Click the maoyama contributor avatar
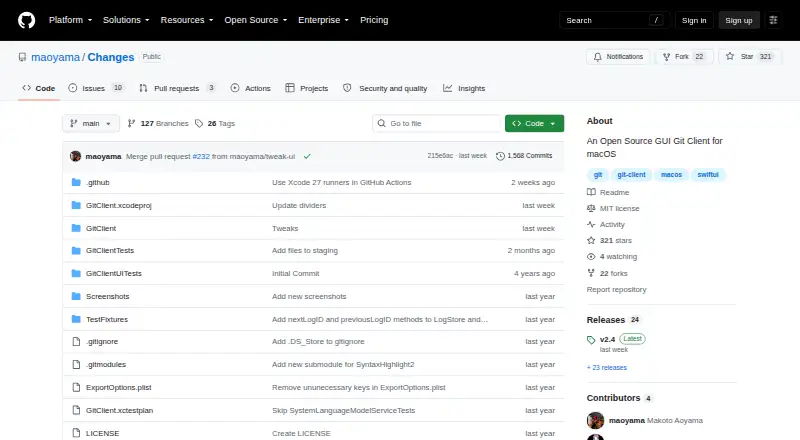Image resolution: width=800 pixels, height=440 pixels. coord(595,421)
